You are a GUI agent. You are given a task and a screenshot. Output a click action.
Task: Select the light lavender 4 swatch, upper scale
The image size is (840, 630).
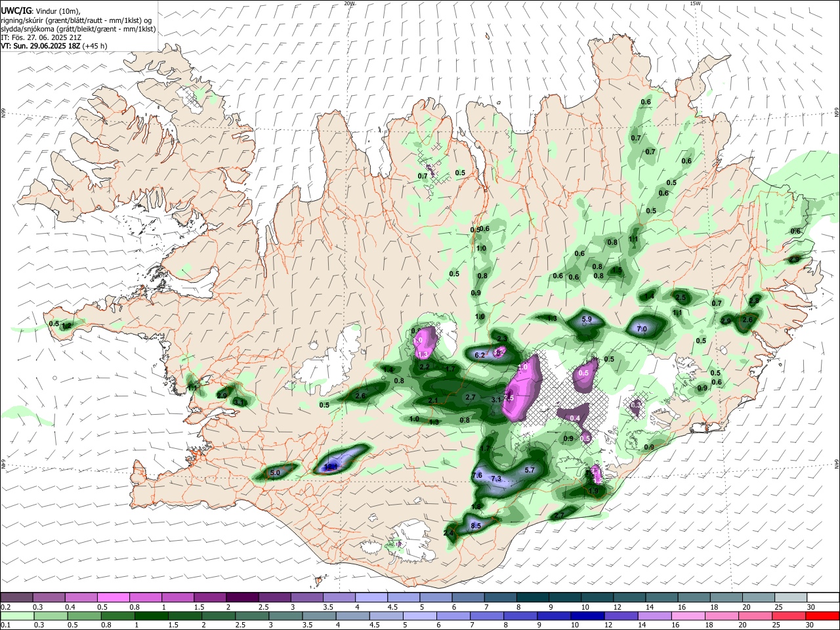click(x=371, y=598)
